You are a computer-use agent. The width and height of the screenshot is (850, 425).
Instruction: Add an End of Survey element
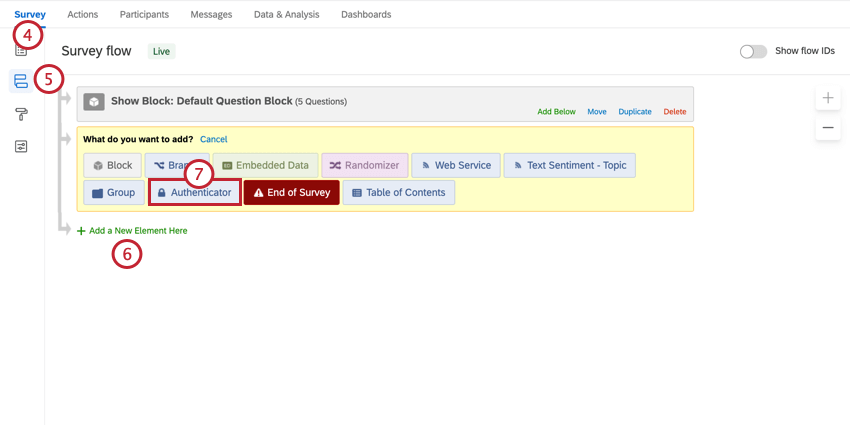(x=292, y=192)
